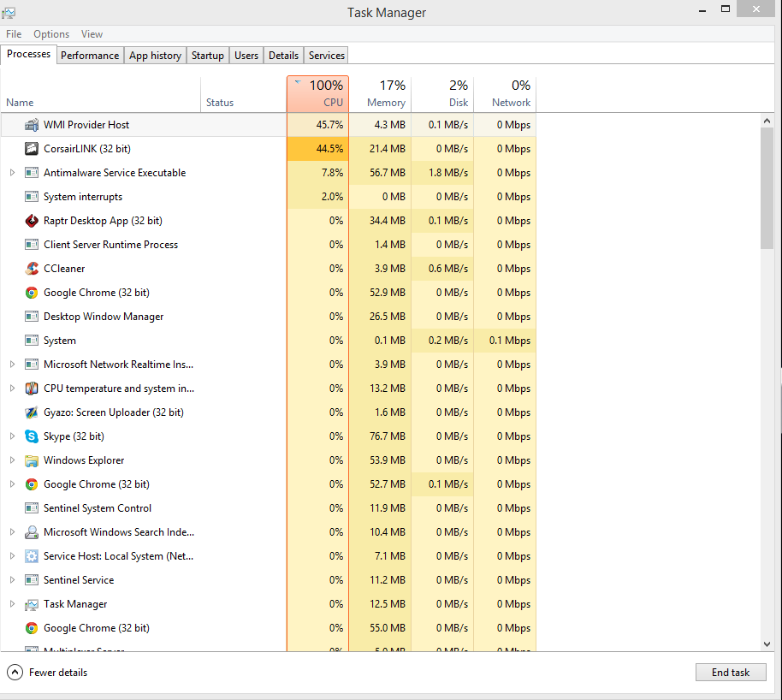Switch to the Performance tab
The height and width of the screenshot is (700, 782).
coord(90,56)
